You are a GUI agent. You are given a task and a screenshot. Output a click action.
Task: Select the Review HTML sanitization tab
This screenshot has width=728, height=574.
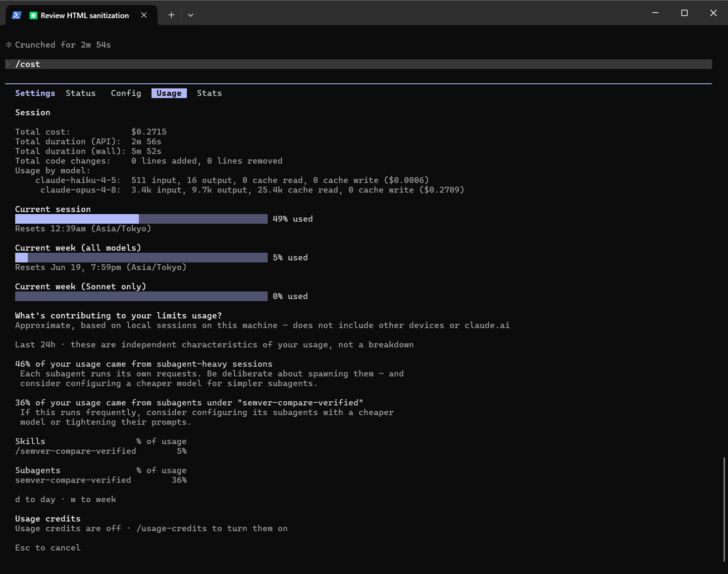pos(82,15)
